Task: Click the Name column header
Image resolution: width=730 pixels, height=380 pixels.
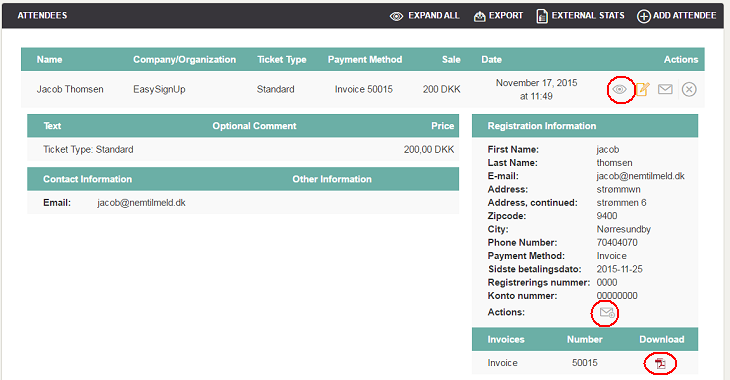Action: coord(49,60)
